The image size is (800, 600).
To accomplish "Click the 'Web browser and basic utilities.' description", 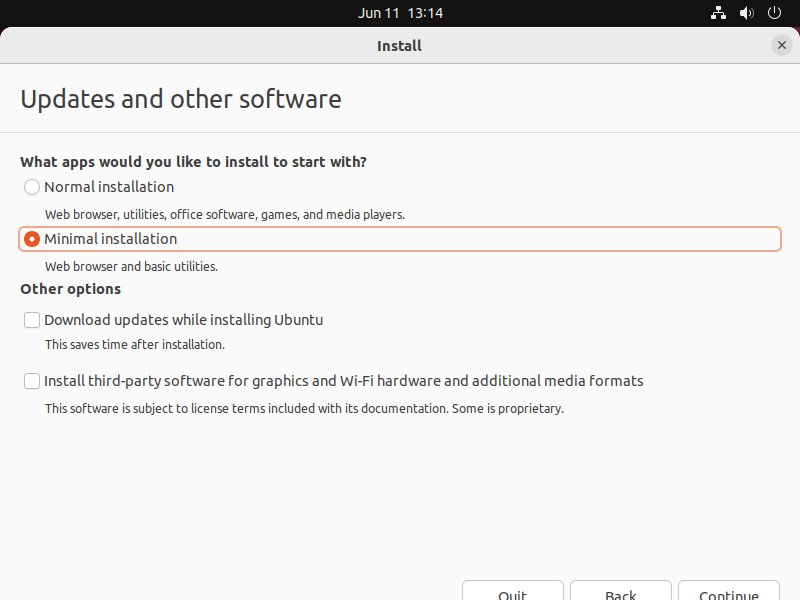I will click(131, 266).
